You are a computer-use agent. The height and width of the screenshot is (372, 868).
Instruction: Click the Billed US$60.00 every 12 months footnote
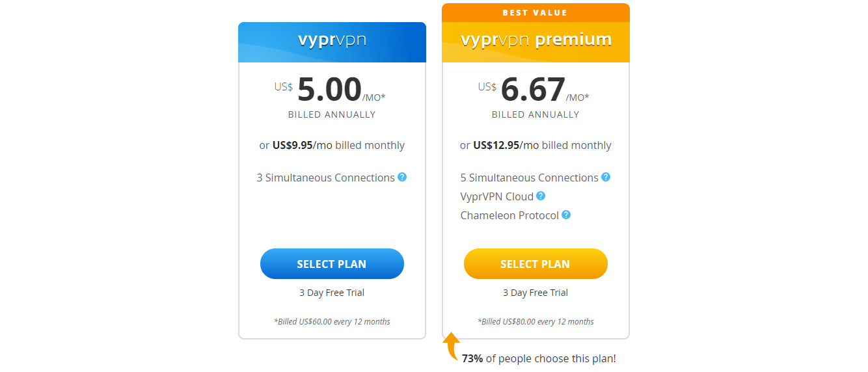[332, 321]
